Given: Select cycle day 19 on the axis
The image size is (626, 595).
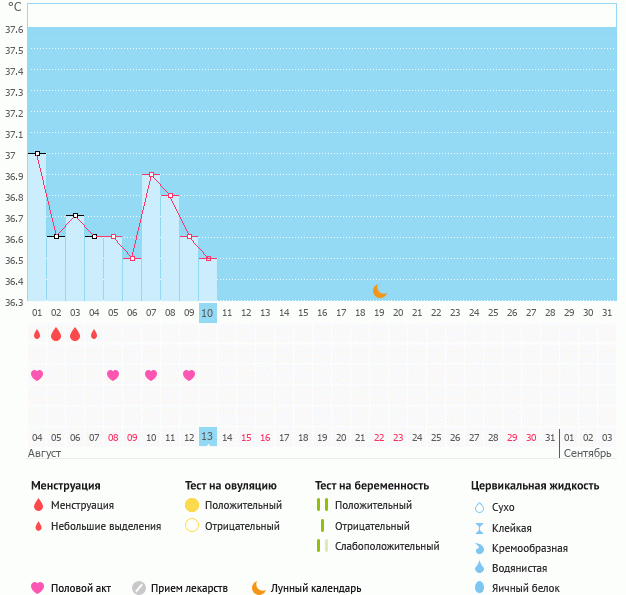Looking at the screenshot, I should [x=379, y=313].
